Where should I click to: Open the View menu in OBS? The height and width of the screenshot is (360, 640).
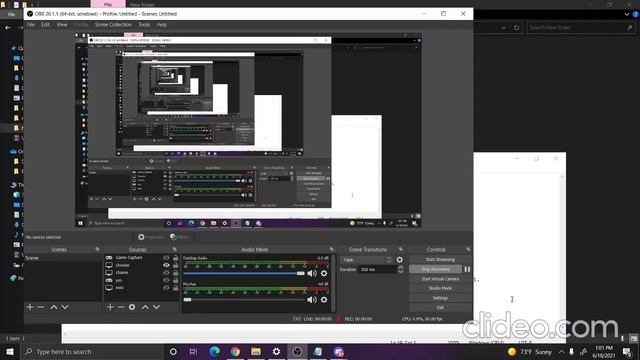62,24
